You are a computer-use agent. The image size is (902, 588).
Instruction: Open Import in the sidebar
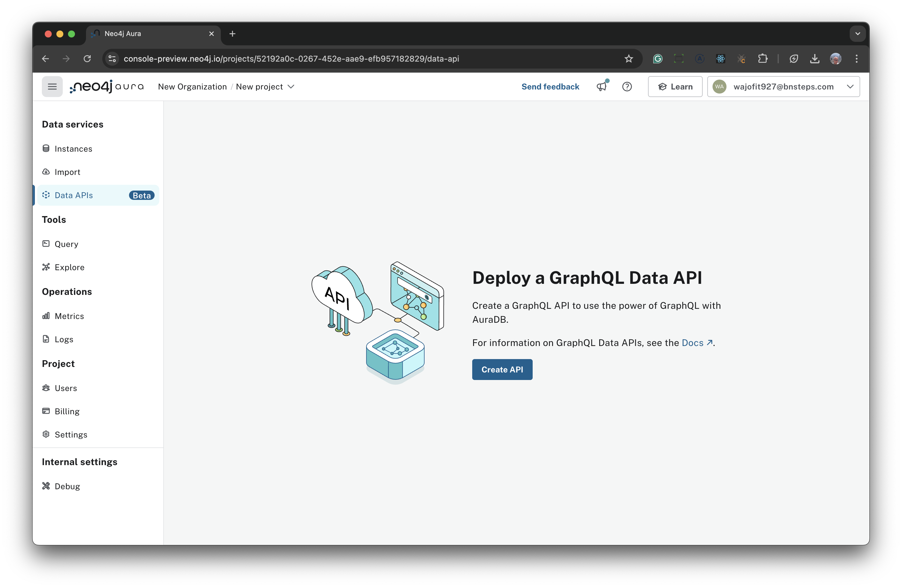(x=98, y=172)
